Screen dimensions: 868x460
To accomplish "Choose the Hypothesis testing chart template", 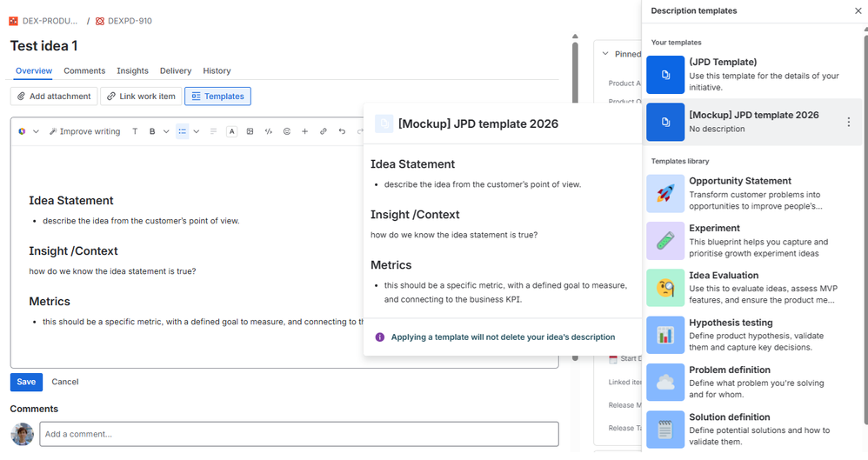I will [665, 335].
